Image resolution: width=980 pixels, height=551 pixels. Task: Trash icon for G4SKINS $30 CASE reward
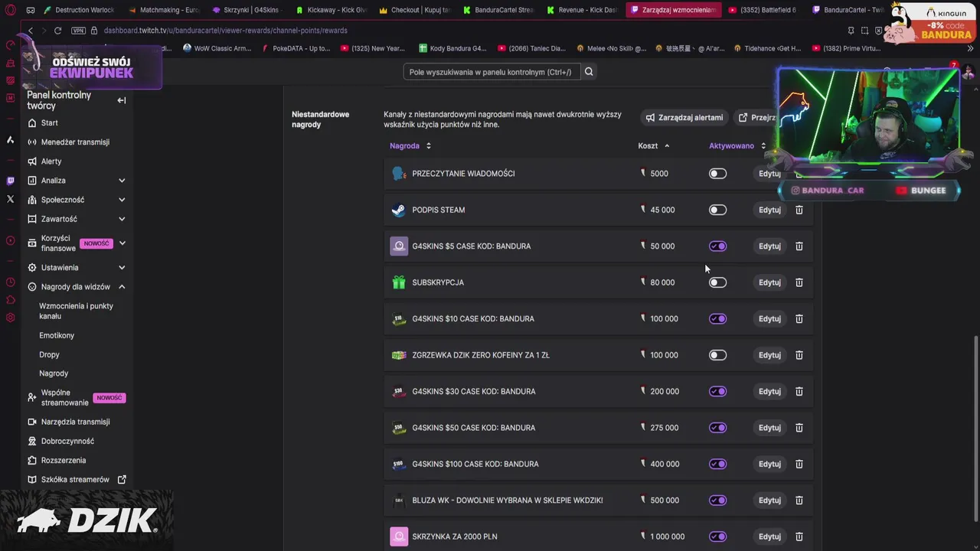pyautogui.click(x=799, y=392)
